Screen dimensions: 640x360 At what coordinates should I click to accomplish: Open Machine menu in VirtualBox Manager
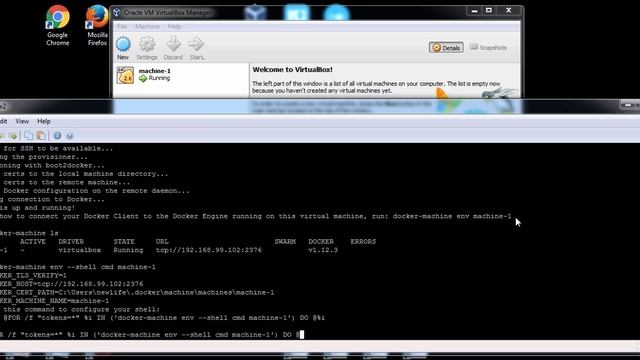click(x=147, y=27)
